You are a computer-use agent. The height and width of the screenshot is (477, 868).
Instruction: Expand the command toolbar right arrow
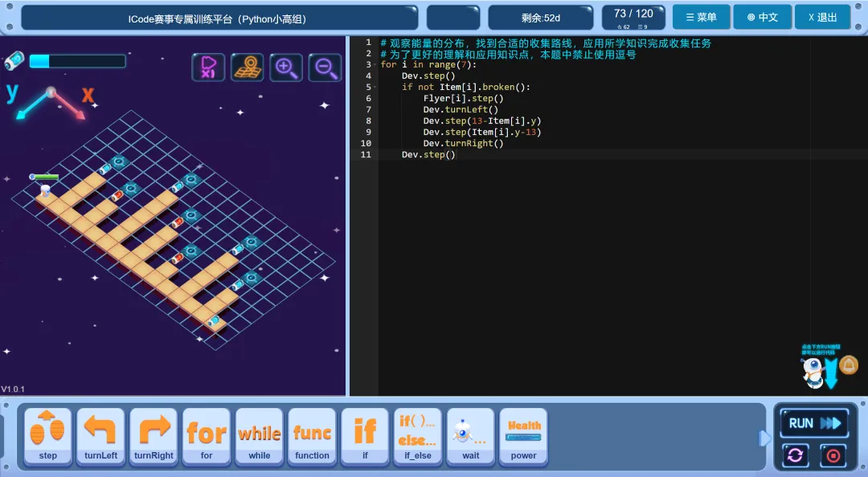coord(764,438)
